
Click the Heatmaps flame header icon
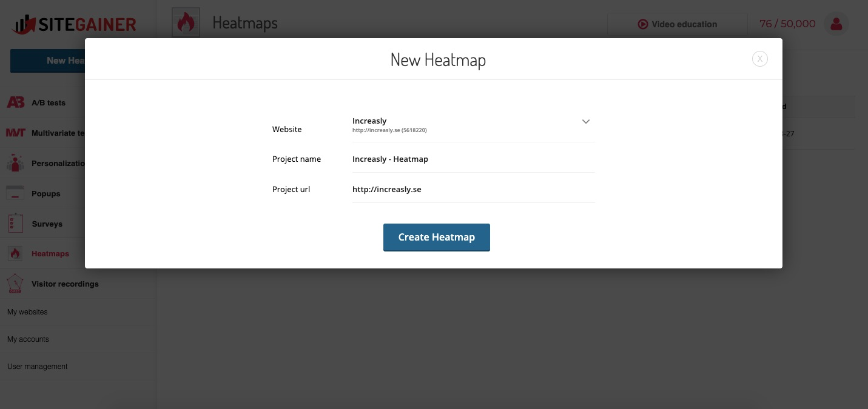(186, 23)
